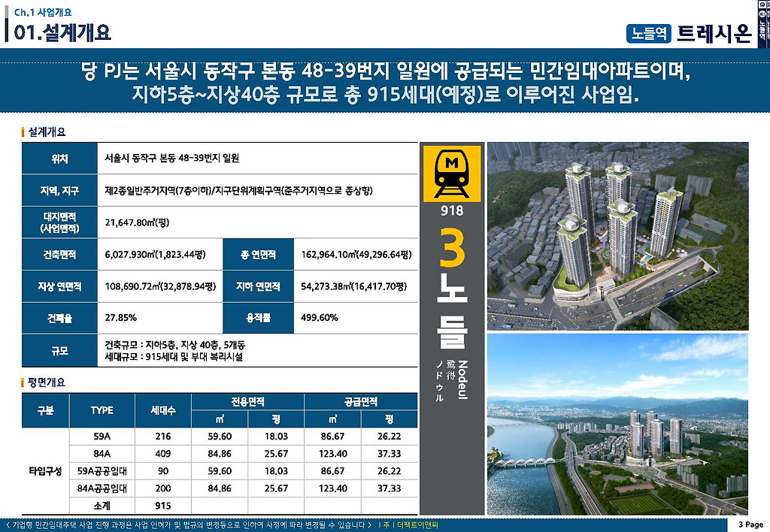The image size is (770, 532).
Task: Click the 건폐율 value 27.85%
Action: [x=121, y=318]
